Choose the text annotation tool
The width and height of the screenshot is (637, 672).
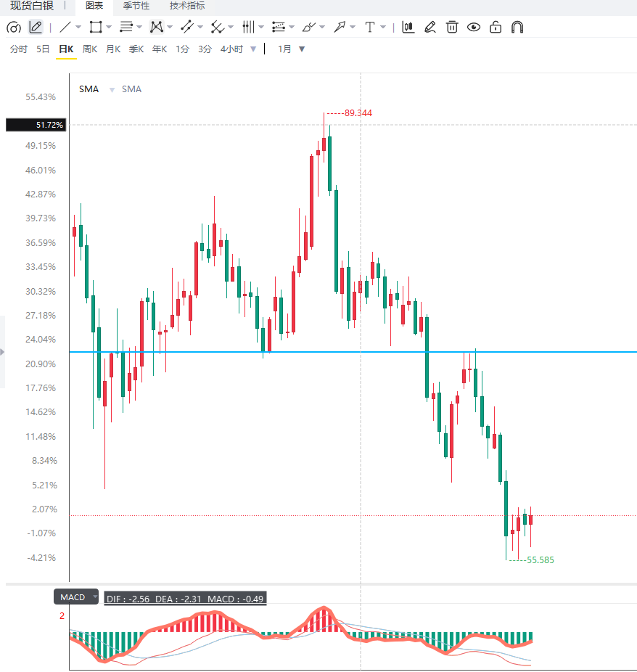370,28
